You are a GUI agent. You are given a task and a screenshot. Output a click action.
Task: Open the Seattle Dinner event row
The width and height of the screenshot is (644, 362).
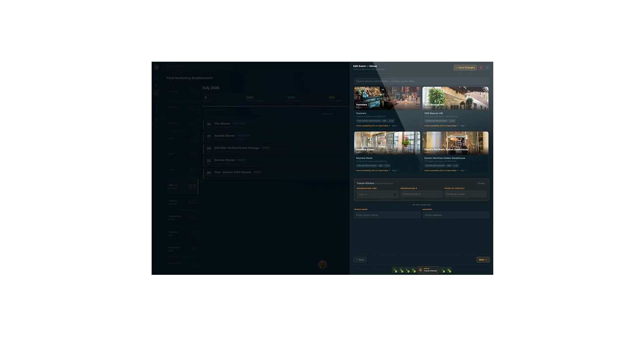click(276, 136)
